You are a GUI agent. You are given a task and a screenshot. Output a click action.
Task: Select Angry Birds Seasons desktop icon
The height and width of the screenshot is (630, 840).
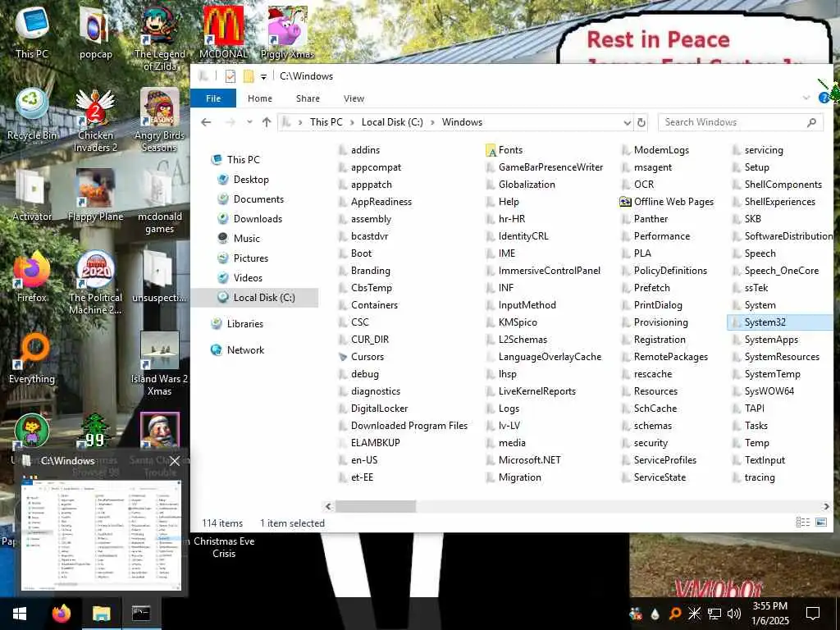[x=159, y=121]
